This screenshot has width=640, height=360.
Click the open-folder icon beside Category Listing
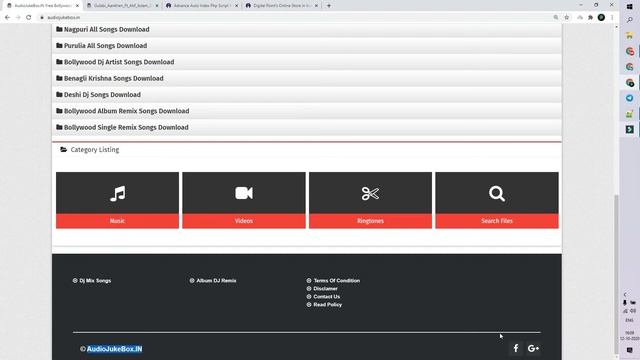(x=64, y=150)
